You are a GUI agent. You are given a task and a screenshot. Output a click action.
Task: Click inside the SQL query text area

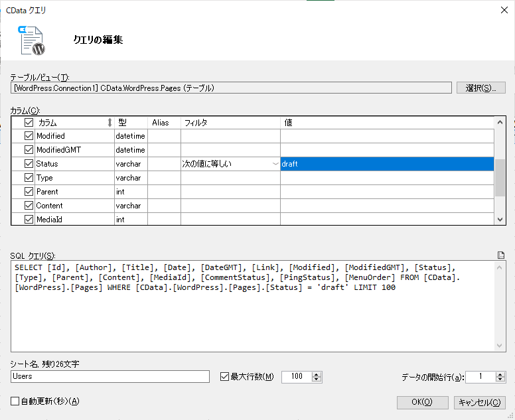[x=253, y=306]
